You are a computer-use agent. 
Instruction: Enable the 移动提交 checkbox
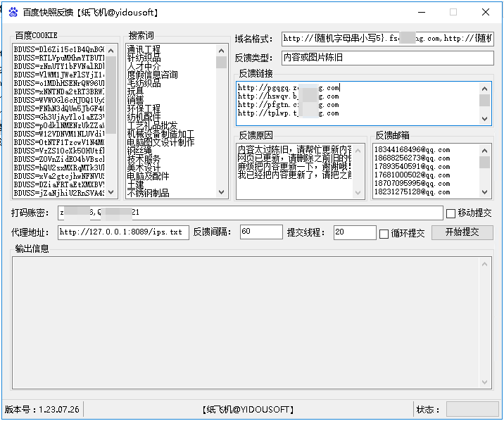(451, 213)
